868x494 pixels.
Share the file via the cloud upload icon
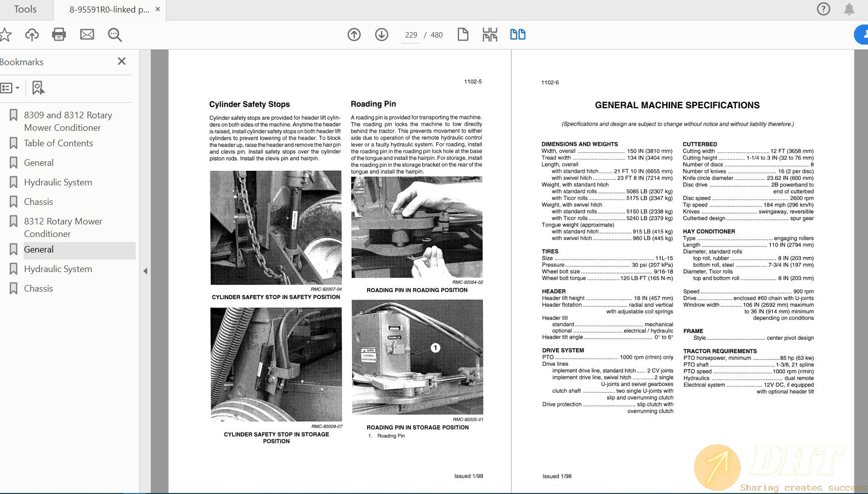coord(32,35)
